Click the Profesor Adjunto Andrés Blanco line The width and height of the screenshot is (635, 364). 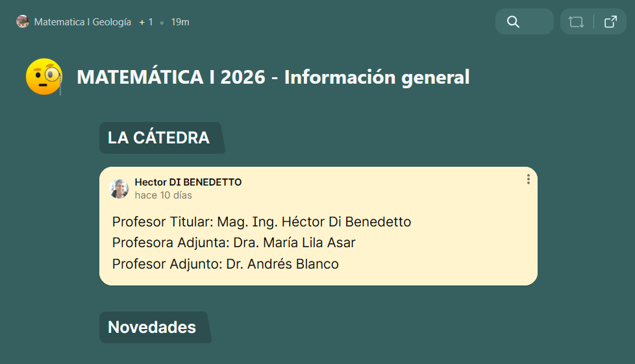point(225,264)
